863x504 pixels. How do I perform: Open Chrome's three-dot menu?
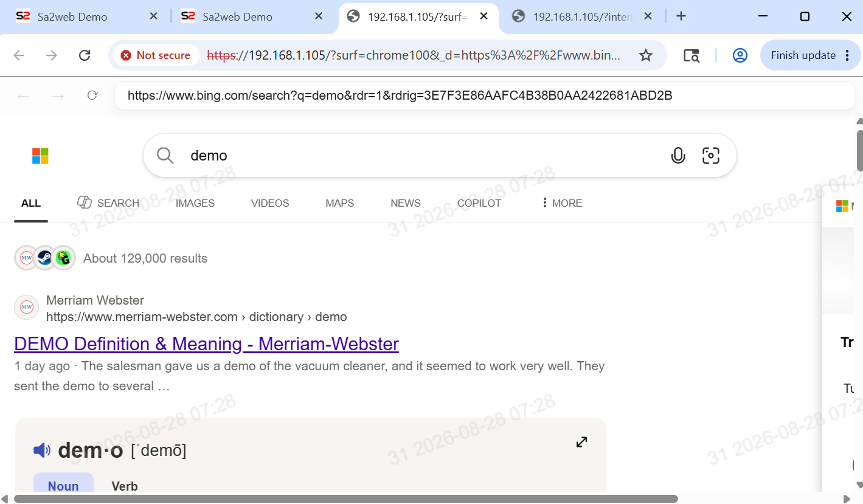point(848,55)
